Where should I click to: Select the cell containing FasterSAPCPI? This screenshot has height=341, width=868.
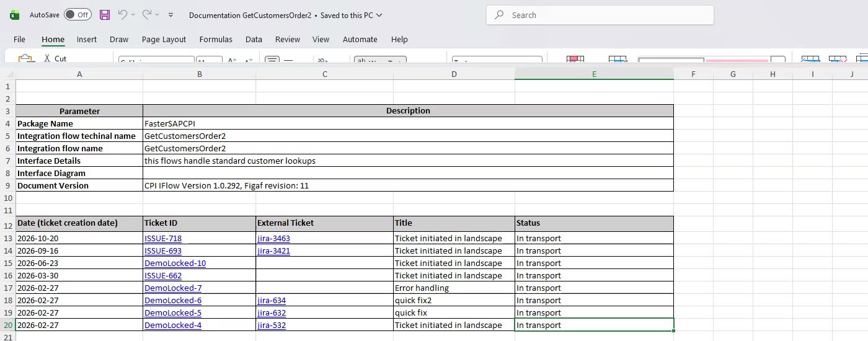(408, 123)
